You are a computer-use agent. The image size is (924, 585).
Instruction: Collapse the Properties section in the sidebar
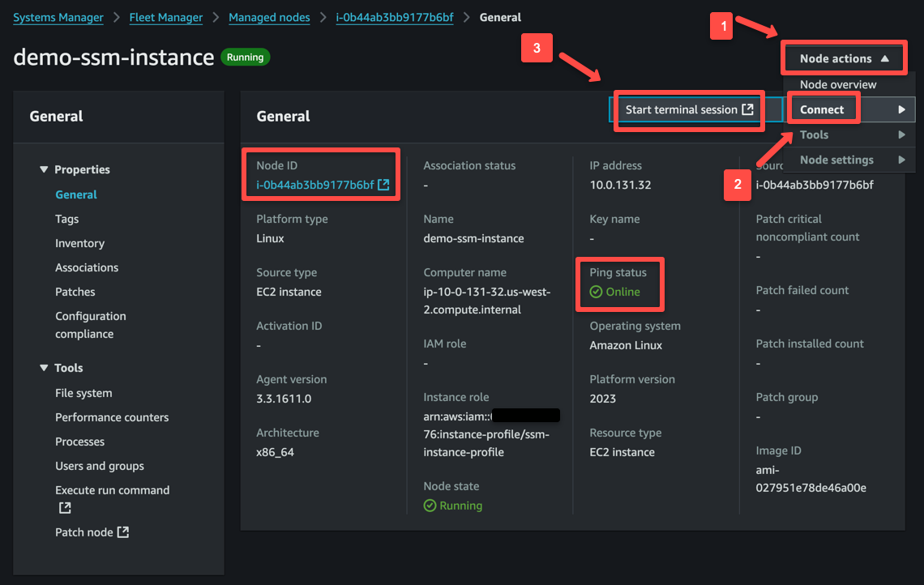point(45,169)
